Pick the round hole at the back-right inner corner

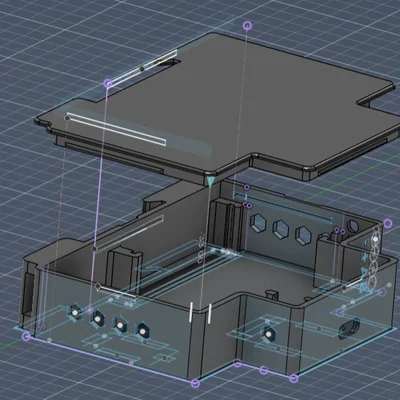pos(352,227)
